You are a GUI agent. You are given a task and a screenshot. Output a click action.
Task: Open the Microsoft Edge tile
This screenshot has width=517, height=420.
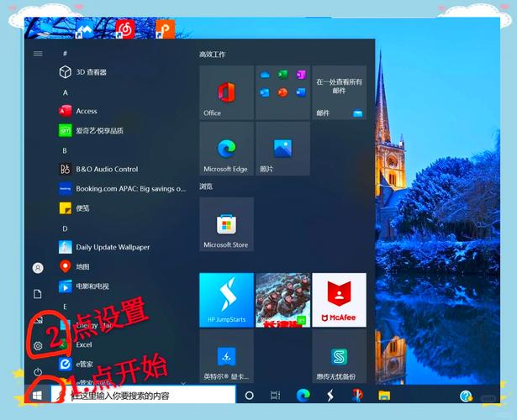[226, 149]
